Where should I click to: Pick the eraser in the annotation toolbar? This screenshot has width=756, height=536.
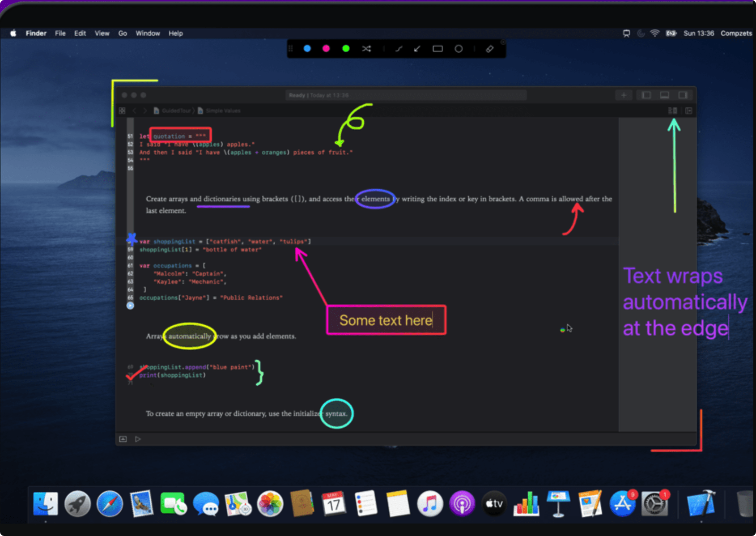click(490, 48)
